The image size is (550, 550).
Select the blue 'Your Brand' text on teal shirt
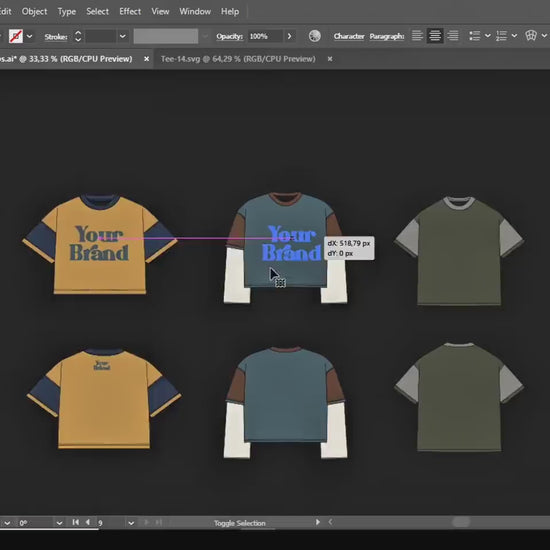291,243
